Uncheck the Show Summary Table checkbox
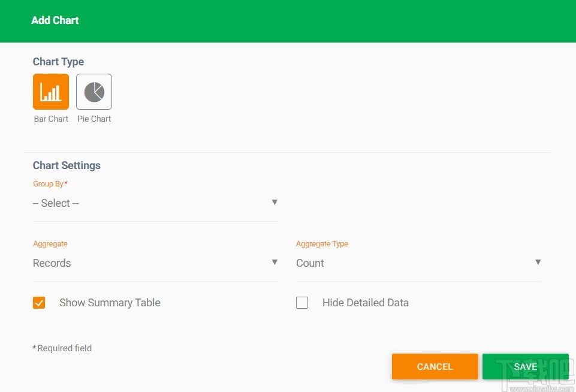This screenshot has height=392, width=576. (x=39, y=303)
